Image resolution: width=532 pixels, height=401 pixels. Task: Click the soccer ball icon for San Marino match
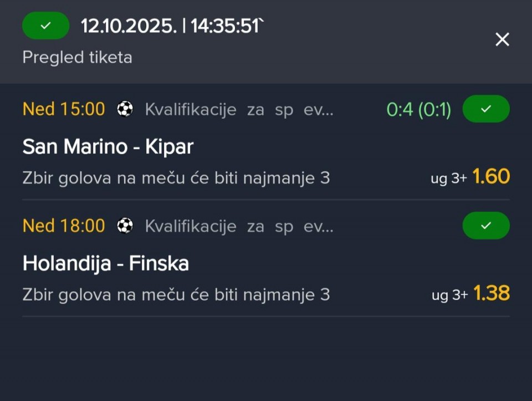125,109
